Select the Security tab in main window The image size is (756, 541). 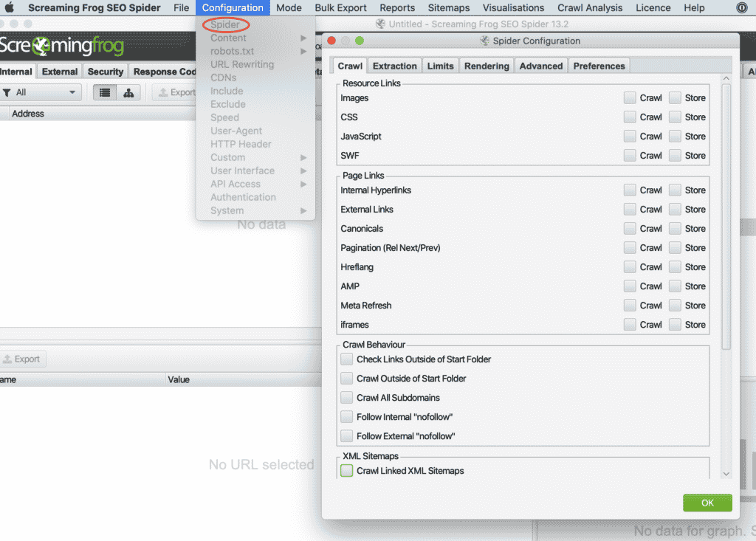coord(105,72)
